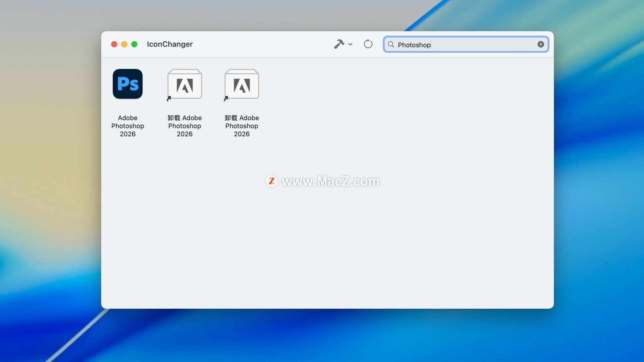This screenshot has width=644, height=362.
Task: Select the last Adobe uninstaller icon
Action: click(x=241, y=84)
